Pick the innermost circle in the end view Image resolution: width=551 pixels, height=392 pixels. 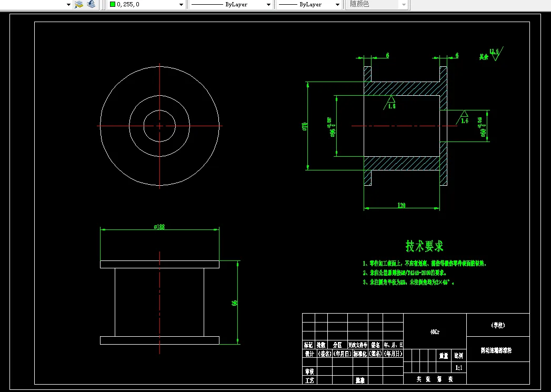pyautogui.click(x=148, y=115)
